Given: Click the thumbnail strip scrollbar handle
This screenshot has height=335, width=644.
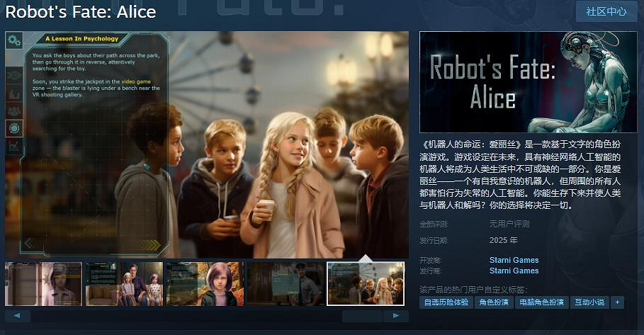Looking at the screenshot, I should [x=362, y=316].
